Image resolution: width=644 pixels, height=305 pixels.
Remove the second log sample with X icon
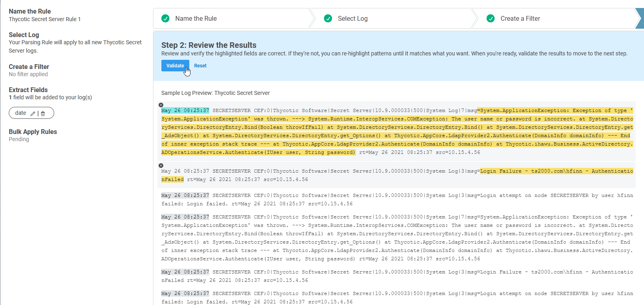click(x=161, y=165)
